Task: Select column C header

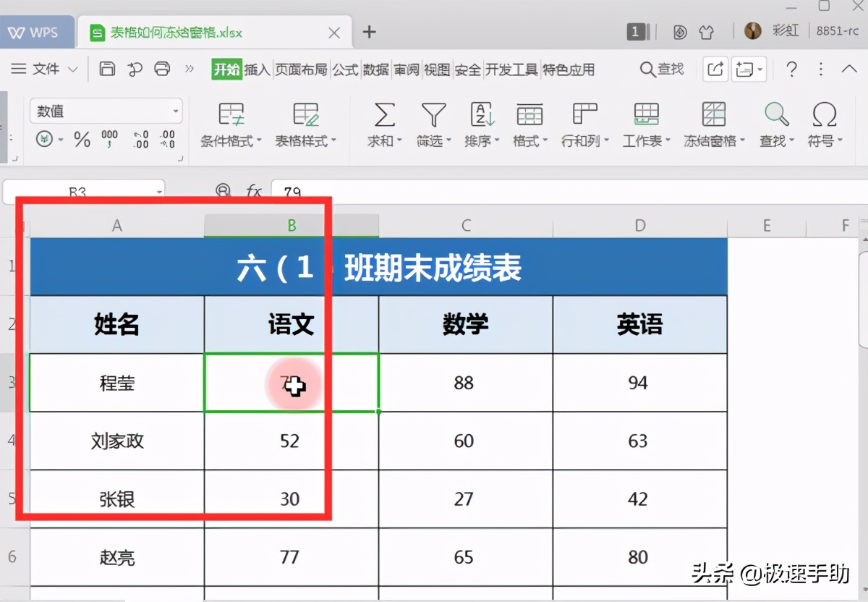Action: [466, 226]
